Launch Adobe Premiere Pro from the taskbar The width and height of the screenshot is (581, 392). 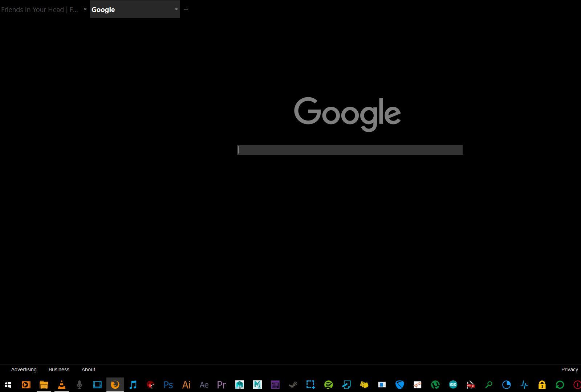222,385
